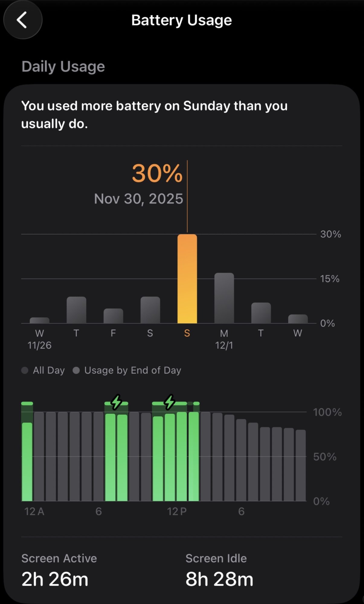Tap the second charging lightning bolt icon
364x604 pixels.
(169, 402)
